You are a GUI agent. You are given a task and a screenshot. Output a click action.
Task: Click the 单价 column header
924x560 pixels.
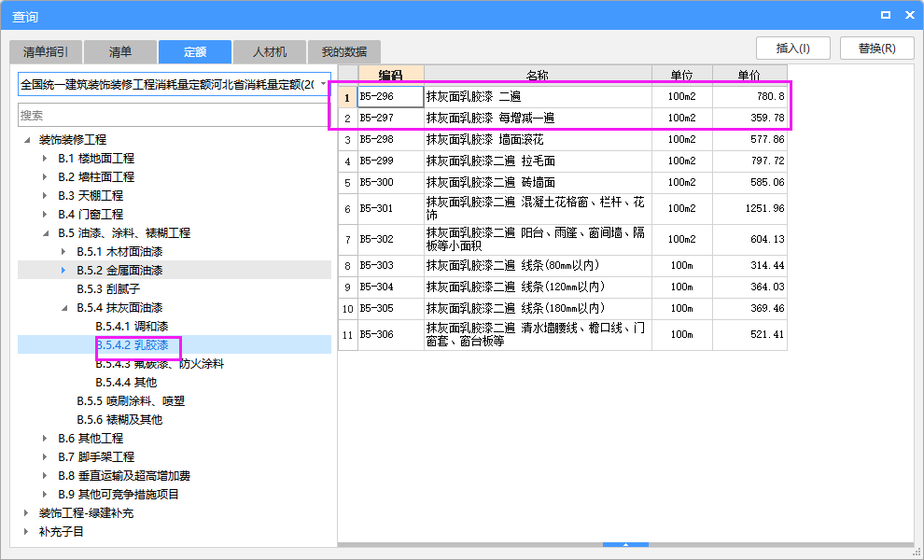tap(749, 75)
